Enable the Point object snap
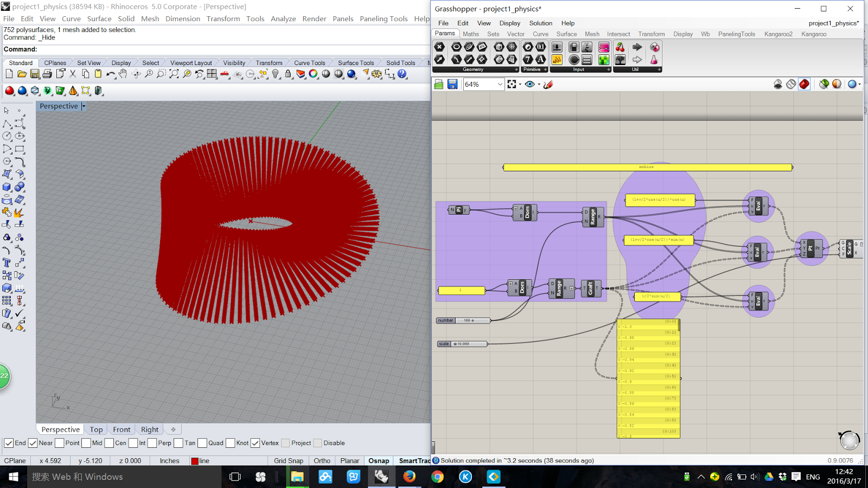868x488 pixels. click(58, 443)
